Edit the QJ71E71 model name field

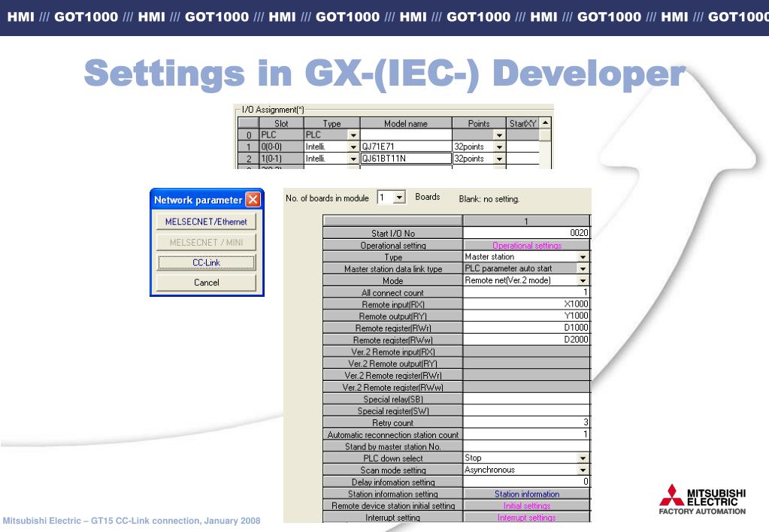click(x=406, y=147)
